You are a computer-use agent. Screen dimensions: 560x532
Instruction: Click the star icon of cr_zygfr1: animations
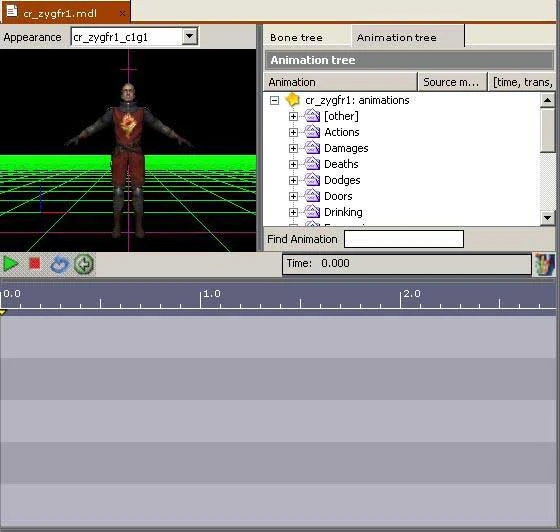[292, 100]
